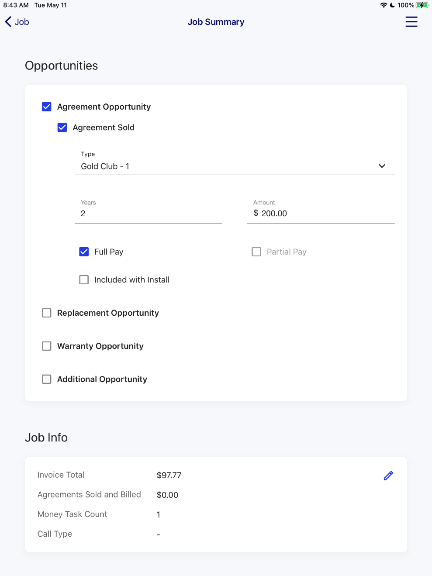Enable Partial Pay checkbox
Image resolution: width=432 pixels, height=576 pixels.
[256, 252]
